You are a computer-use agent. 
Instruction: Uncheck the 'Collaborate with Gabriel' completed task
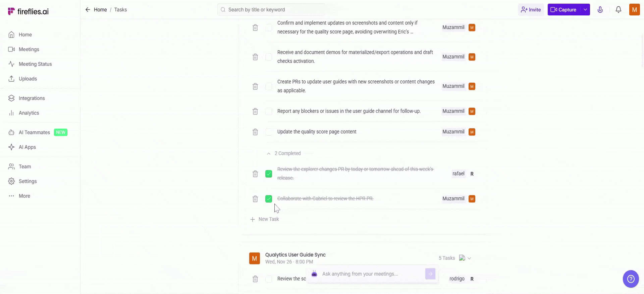click(269, 199)
